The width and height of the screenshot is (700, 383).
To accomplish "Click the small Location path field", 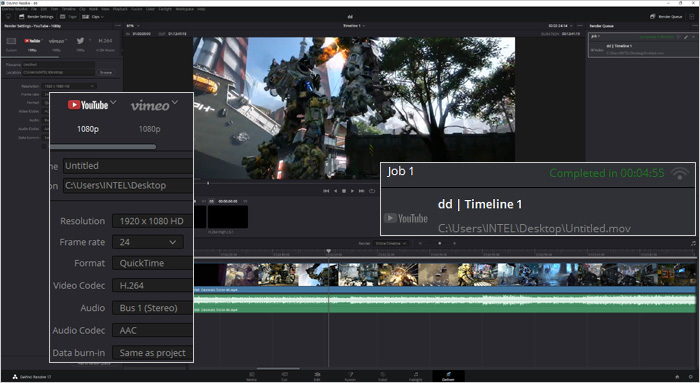I will 58,72.
